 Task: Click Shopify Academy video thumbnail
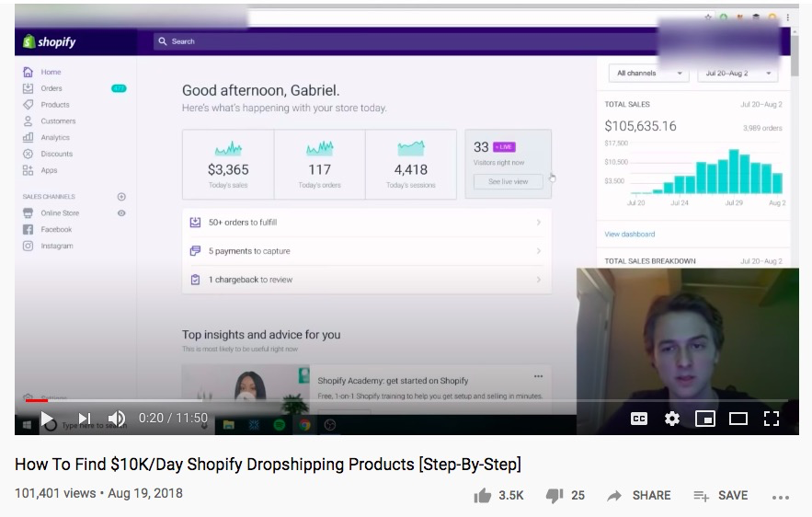tap(246, 389)
